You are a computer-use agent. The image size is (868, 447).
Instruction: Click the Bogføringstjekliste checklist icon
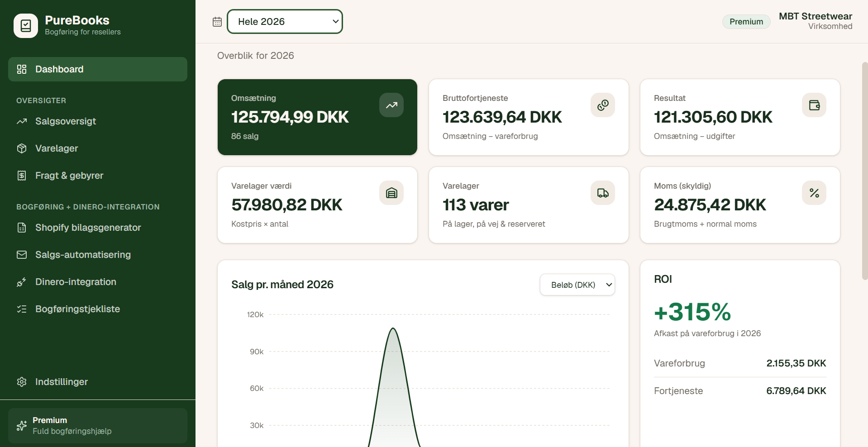click(22, 309)
